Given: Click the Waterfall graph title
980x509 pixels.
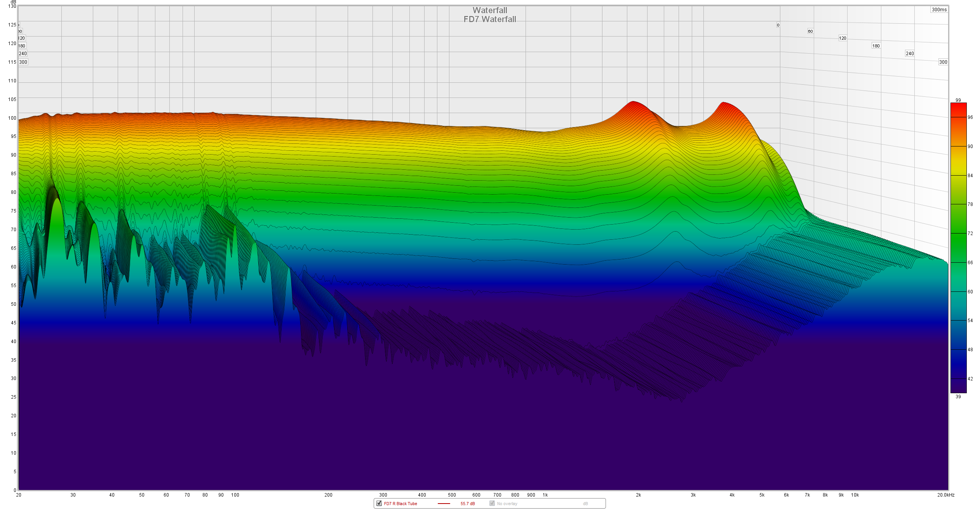Looking at the screenshot, I should [490, 10].
